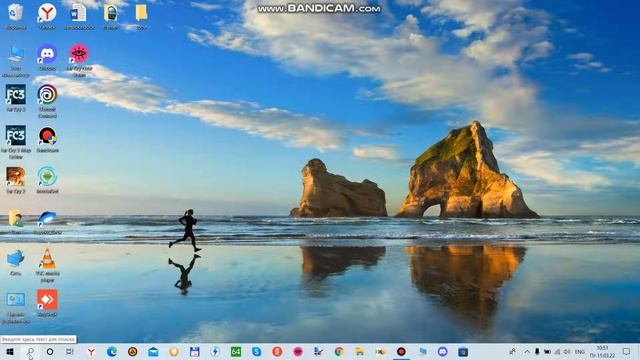This screenshot has height=360, width=640.
Task: Open the Windows Start menu
Action: [10, 352]
